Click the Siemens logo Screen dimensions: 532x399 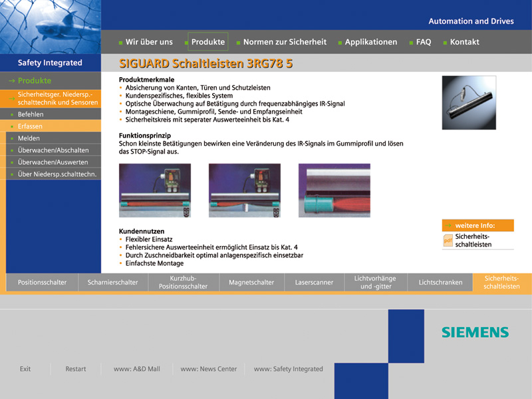click(475, 332)
